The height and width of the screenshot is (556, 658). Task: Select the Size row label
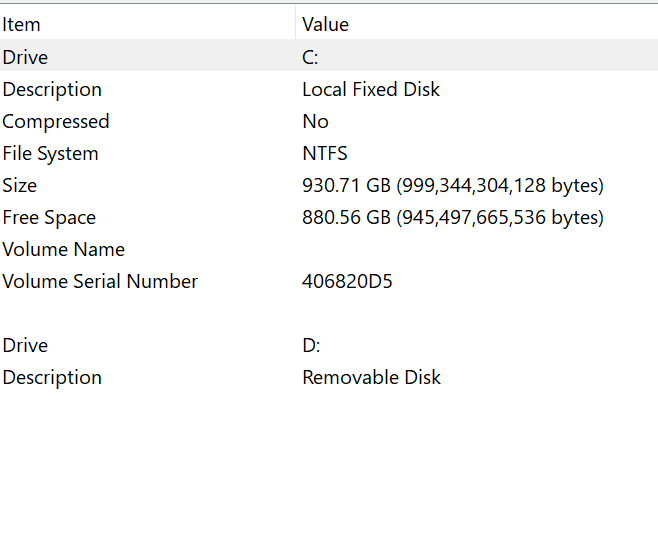[20, 185]
